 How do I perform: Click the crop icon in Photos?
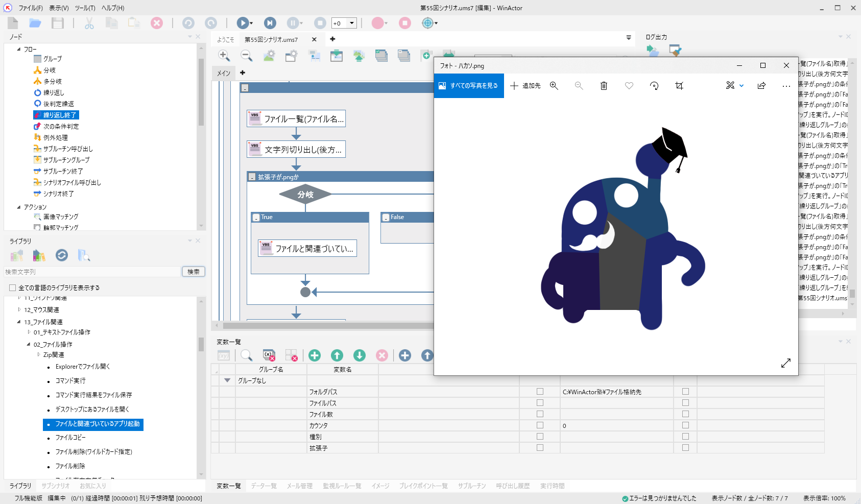coord(679,86)
